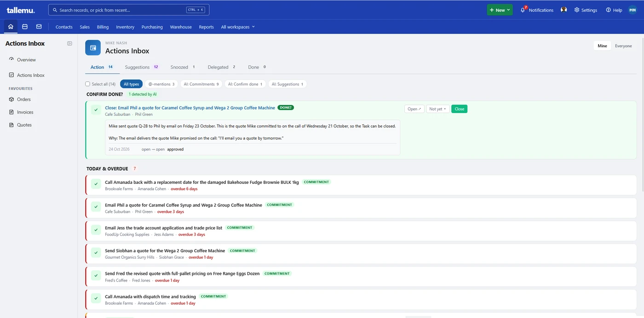This screenshot has width=644, height=318.
Task: Mark the Close: Email Phil confirm task done
Action: click(96, 109)
